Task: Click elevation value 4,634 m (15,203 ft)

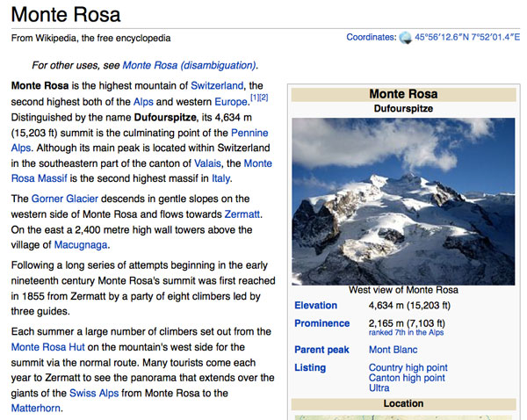Action: (409, 305)
